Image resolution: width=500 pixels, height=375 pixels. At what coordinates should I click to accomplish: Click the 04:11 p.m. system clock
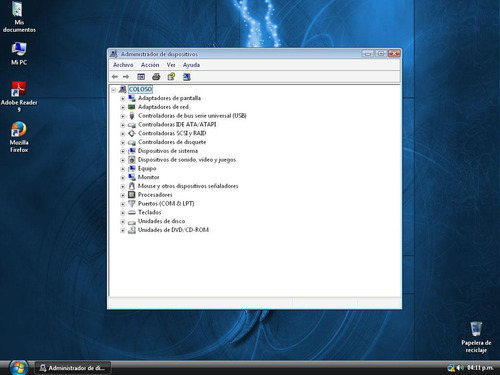pos(480,368)
